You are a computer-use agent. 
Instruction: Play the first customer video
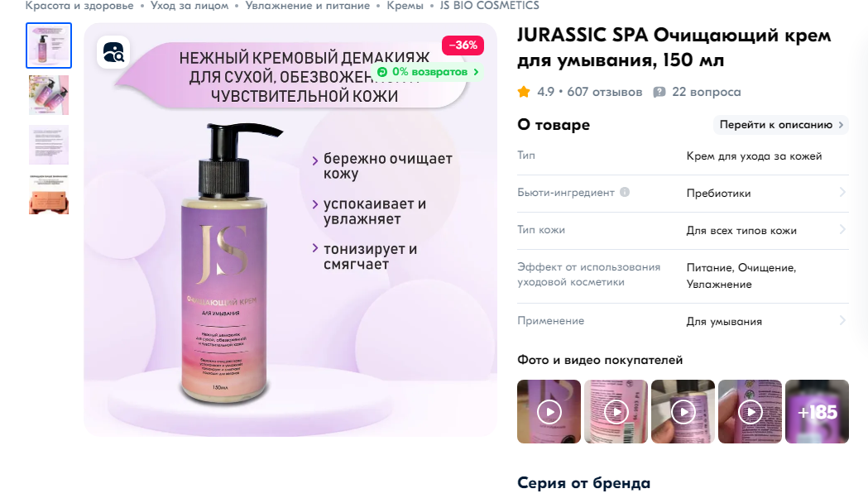point(549,412)
